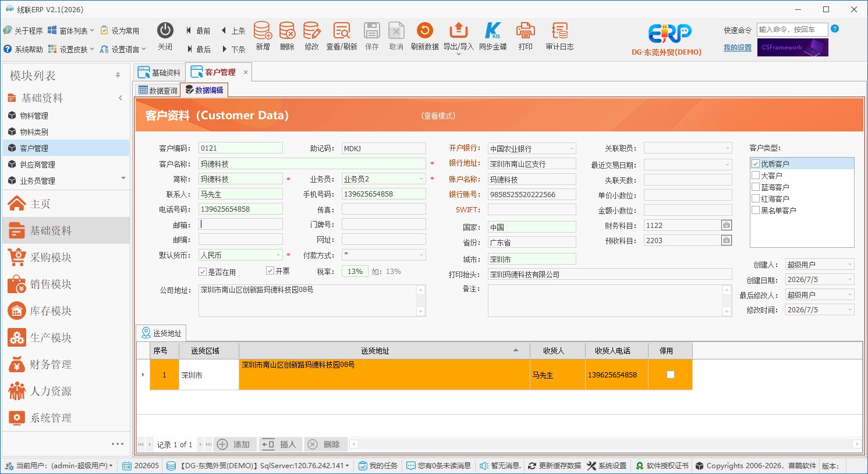868x474 pixels.
Task: Click the 快速命令 quick command input box
Action: [792, 30]
